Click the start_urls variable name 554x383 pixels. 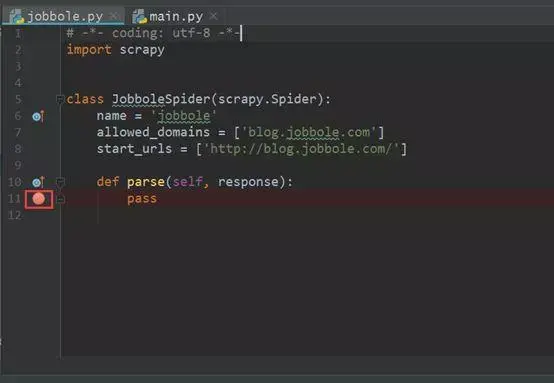point(135,149)
